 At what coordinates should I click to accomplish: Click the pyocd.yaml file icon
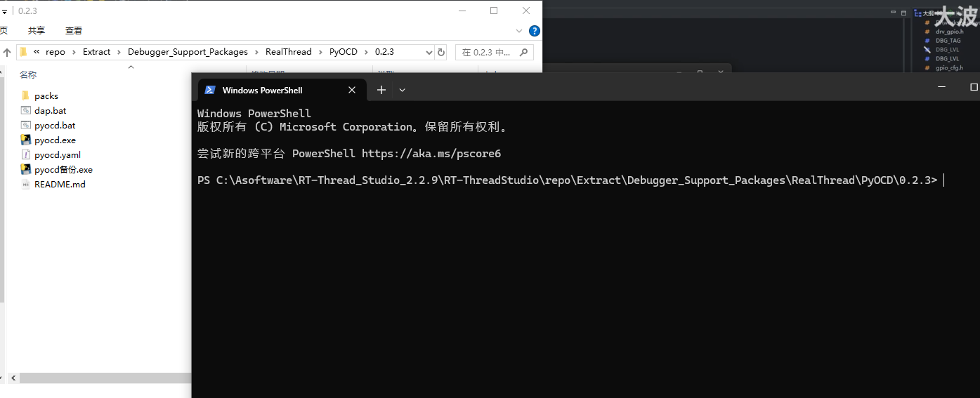pyautogui.click(x=25, y=154)
